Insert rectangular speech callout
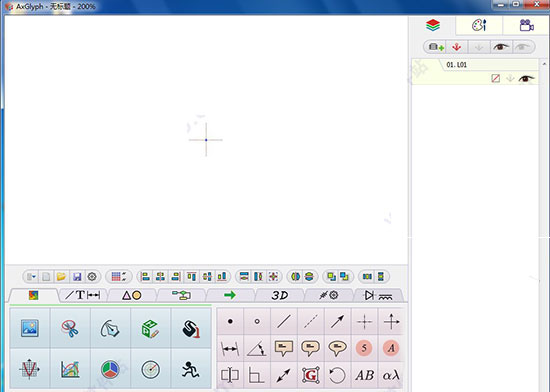The width and height of the screenshot is (550, 392). click(284, 348)
